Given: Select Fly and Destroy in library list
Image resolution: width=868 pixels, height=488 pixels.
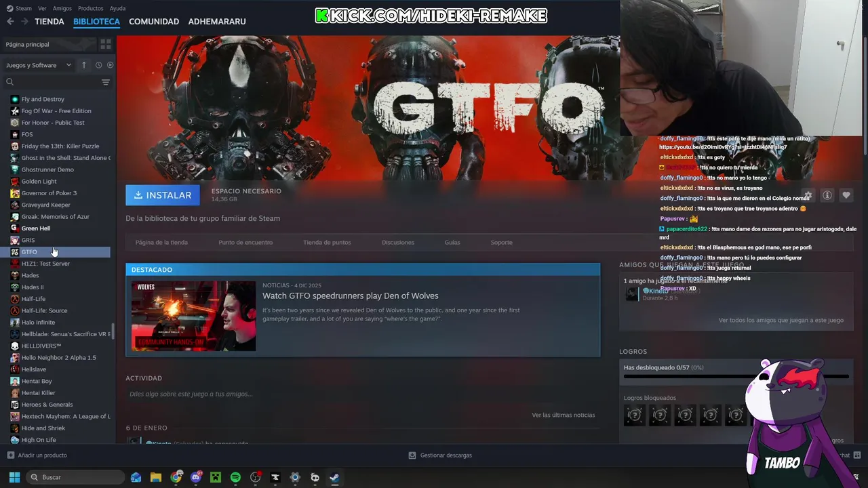Looking at the screenshot, I should point(43,99).
